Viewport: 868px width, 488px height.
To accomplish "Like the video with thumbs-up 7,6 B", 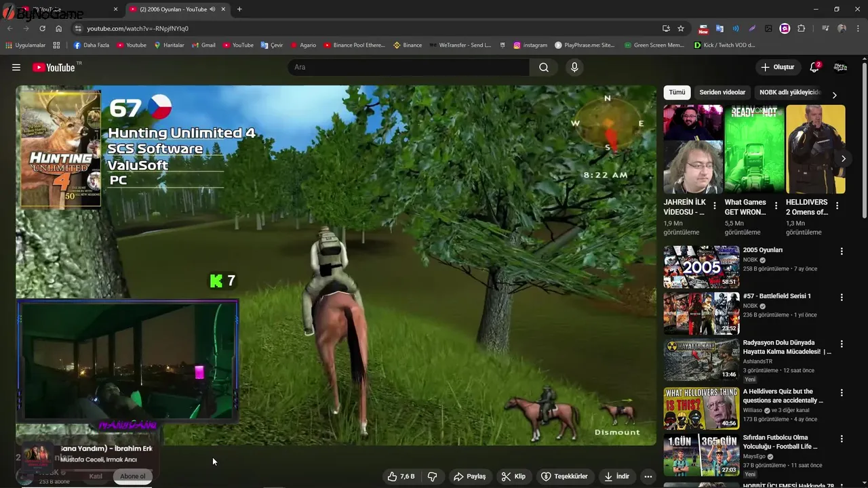I will click(401, 476).
